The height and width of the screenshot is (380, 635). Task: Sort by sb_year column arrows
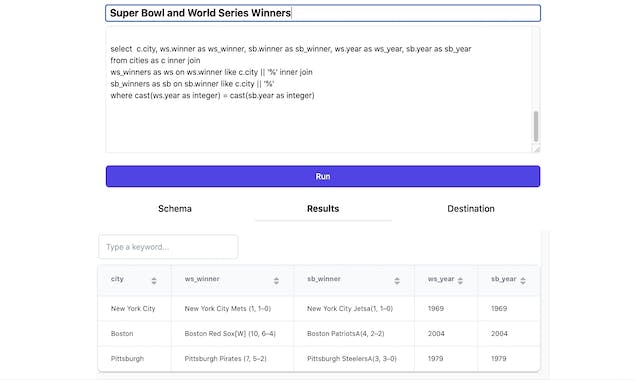(x=523, y=280)
